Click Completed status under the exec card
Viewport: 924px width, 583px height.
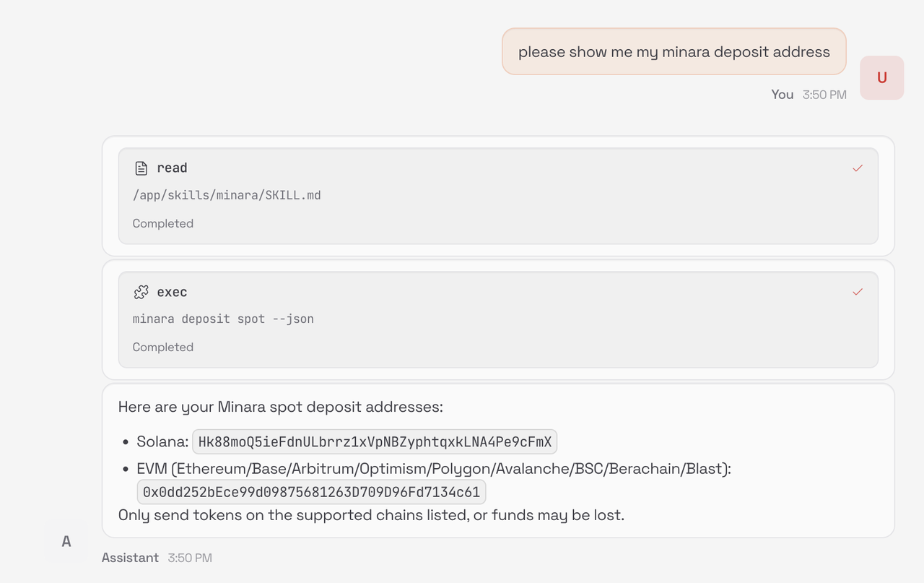(163, 347)
